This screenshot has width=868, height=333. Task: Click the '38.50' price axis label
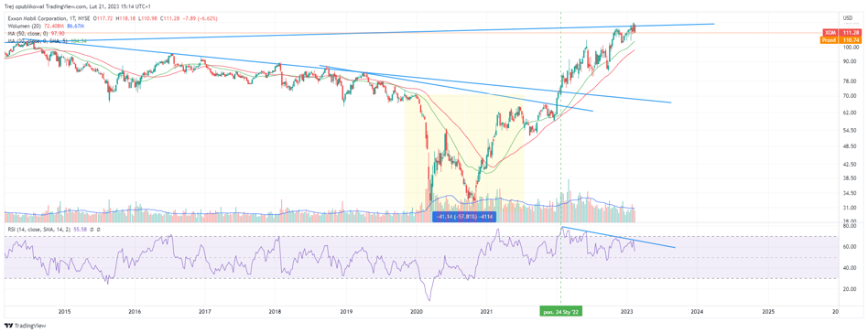(x=849, y=178)
